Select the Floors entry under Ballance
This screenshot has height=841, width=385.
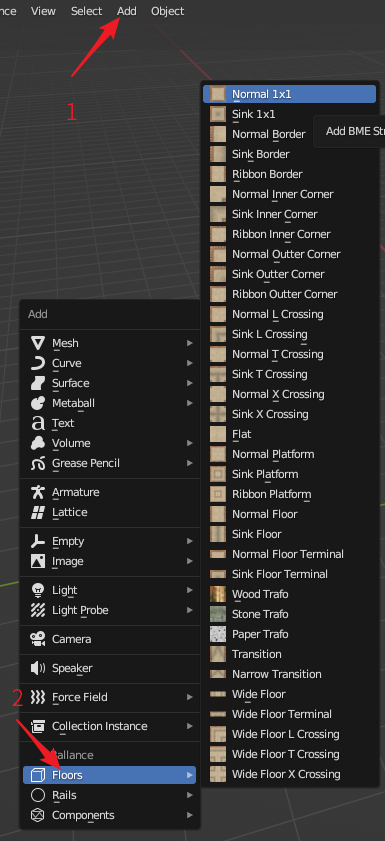109,775
